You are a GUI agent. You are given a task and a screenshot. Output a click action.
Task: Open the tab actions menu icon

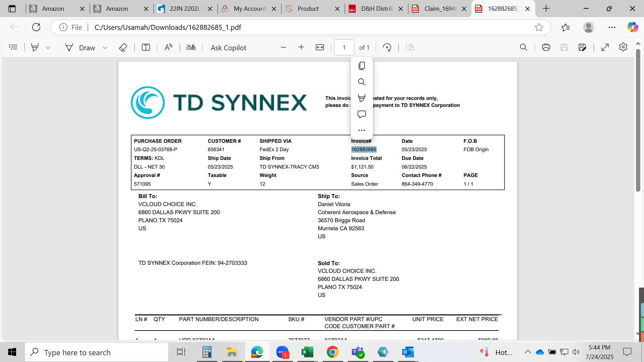[12, 9]
